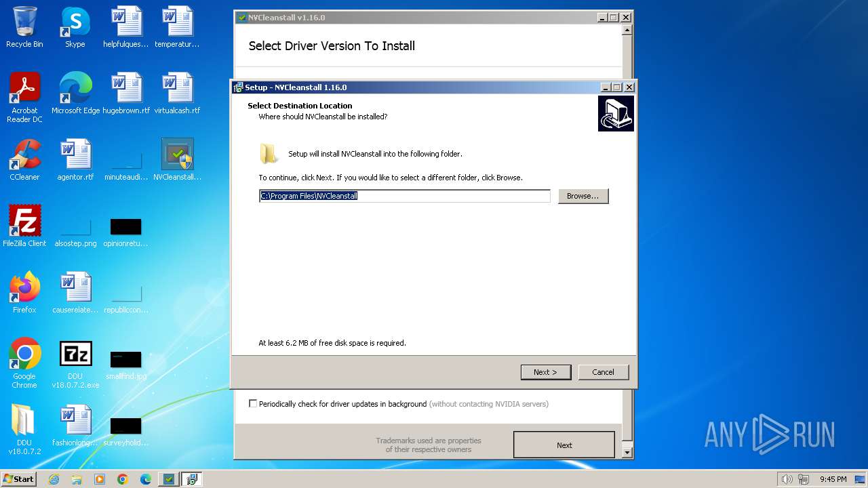Select the surveyhold file icon
Image resolution: width=868 pixels, height=488 pixels.
coord(126,431)
